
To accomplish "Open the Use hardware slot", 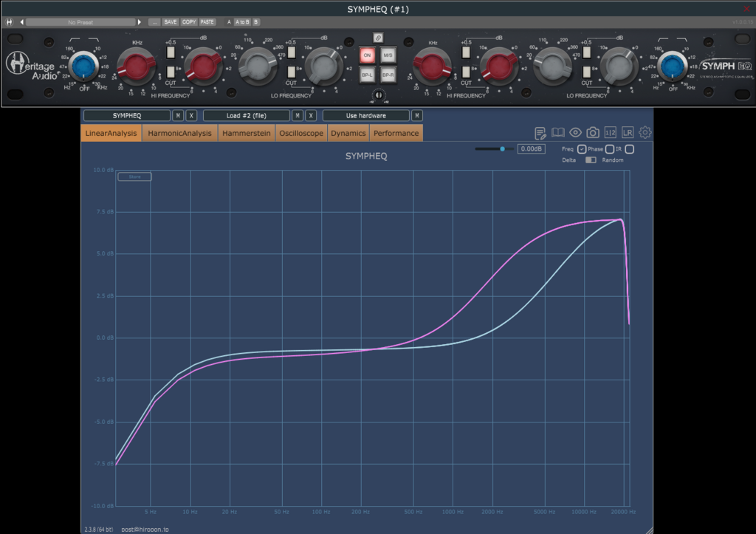I will coord(366,116).
